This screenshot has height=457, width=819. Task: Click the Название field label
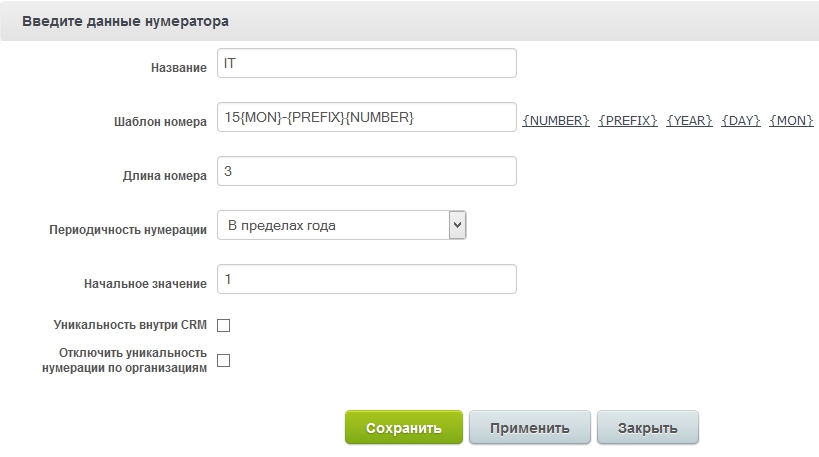click(x=177, y=67)
